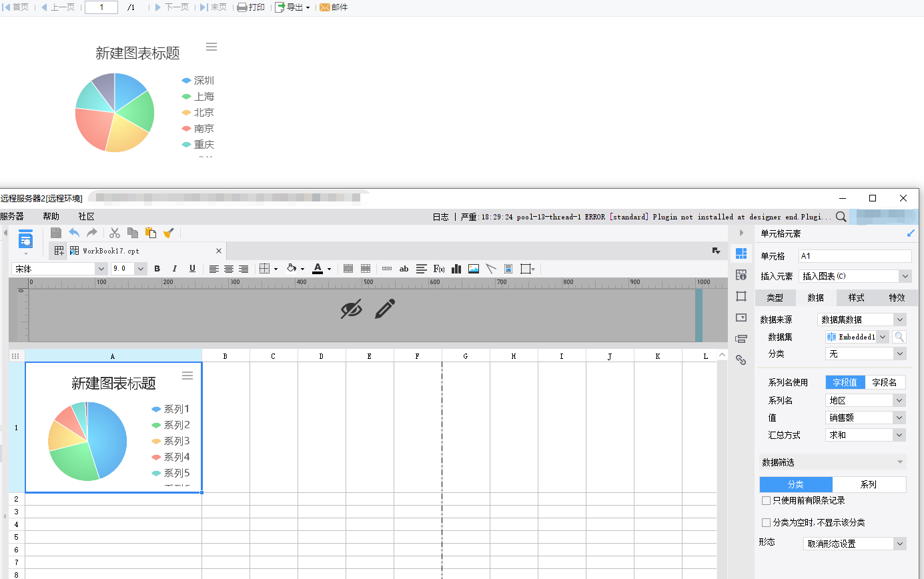Viewport: 924px width, 579px height.
Task: Open the hyperlink chain icon in right sidebar
Action: pyautogui.click(x=741, y=360)
